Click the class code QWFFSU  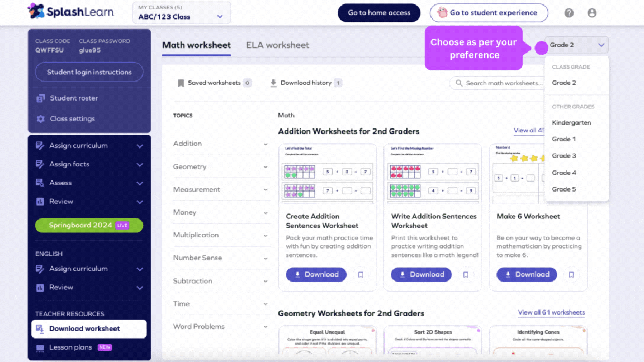tap(49, 50)
